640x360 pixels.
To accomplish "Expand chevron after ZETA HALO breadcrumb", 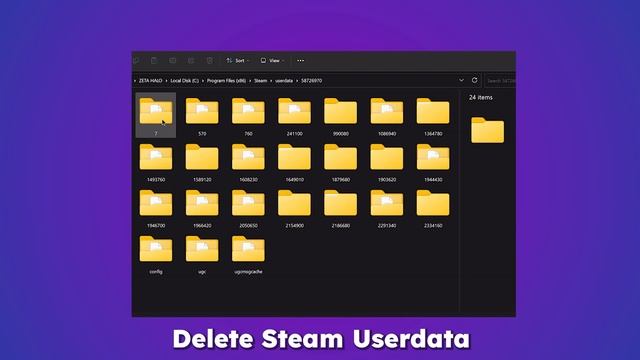I will click(x=166, y=81).
